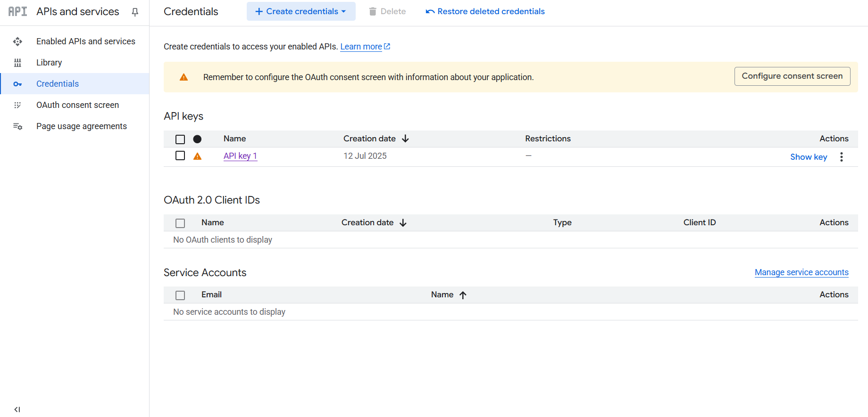
Task: Open Enabled APIs and services page
Action: point(86,41)
